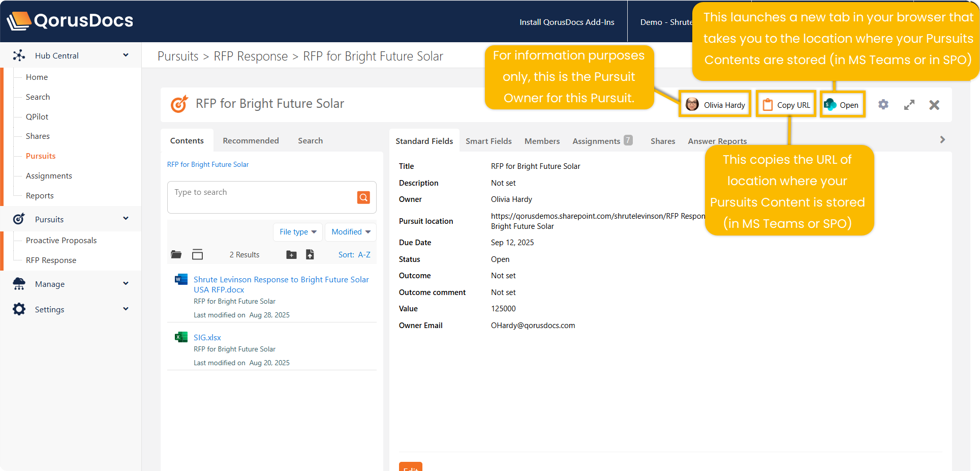This screenshot has height=471, width=980.
Task: Click the Word icon beside Shrute Levinson Response
Action: (181, 279)
